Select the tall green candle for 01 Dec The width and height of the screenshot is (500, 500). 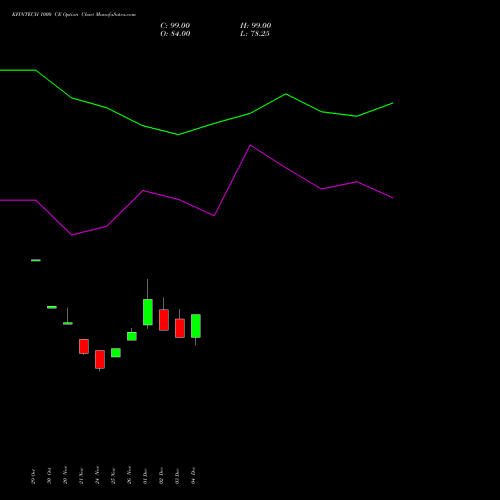(148, 312)
